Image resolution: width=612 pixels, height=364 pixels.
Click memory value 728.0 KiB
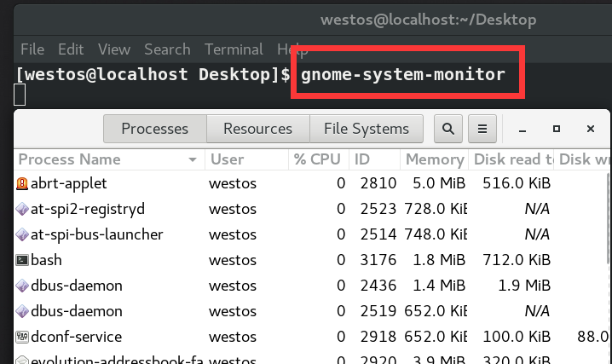click(x=436, y=209)
